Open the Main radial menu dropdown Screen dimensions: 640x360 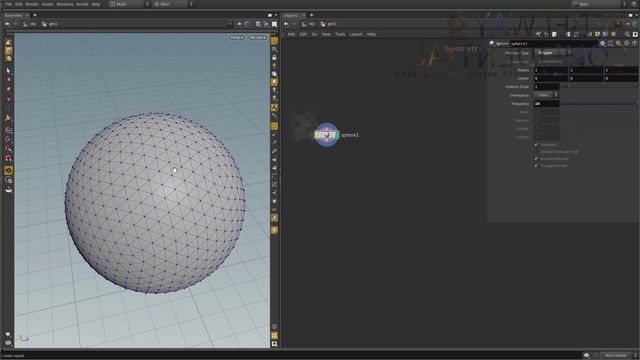(x=173, y=4)
